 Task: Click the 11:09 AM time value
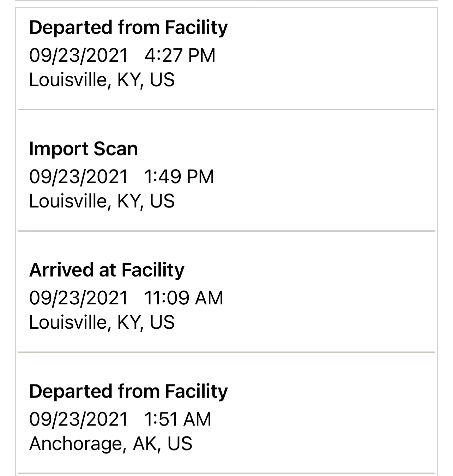[x=184, y=298]
